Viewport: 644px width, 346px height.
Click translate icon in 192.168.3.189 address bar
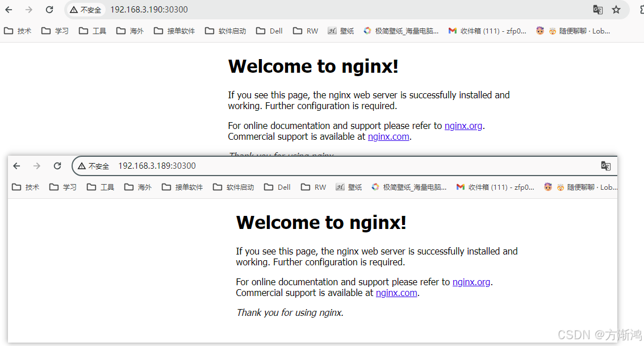click(x=606, y=165)
